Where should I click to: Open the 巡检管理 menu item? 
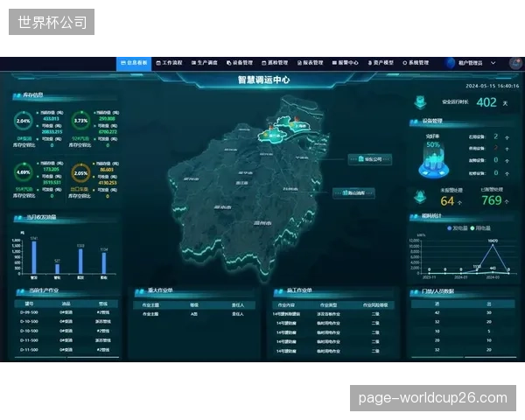[275, 63]
